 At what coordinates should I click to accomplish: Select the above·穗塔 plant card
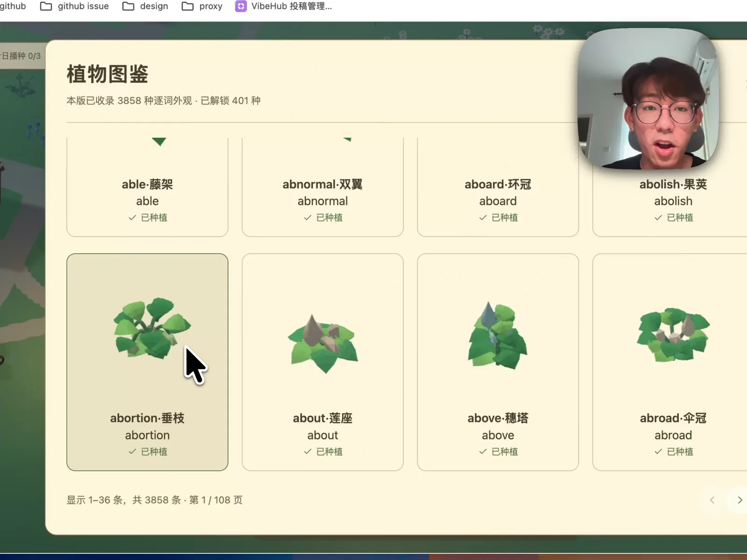click(498, 362)
